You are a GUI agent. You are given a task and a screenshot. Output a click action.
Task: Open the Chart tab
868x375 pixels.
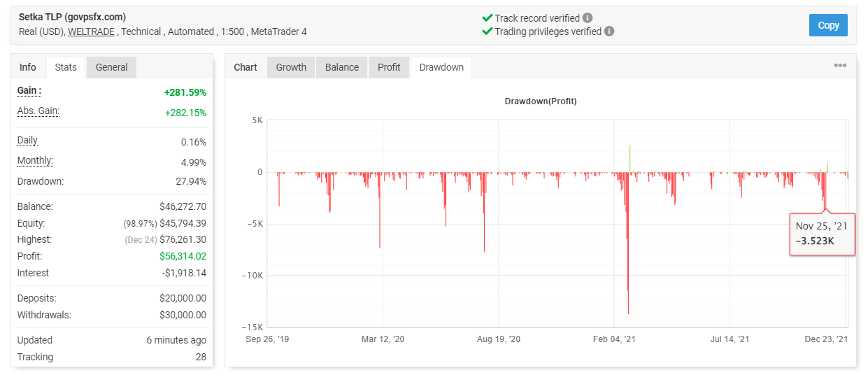(x=246, y=67)
